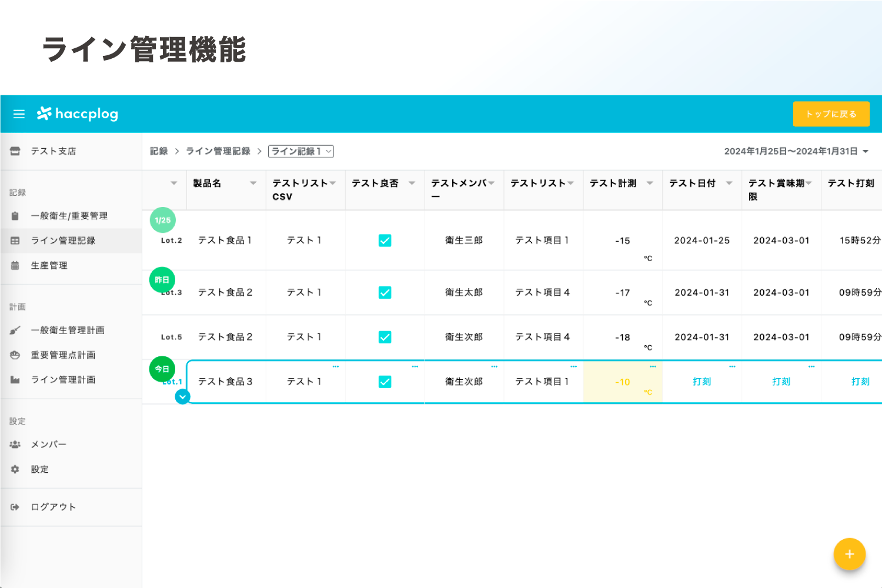
Task: Click the 昨日 date badge
Action: (x=162, y=280)
